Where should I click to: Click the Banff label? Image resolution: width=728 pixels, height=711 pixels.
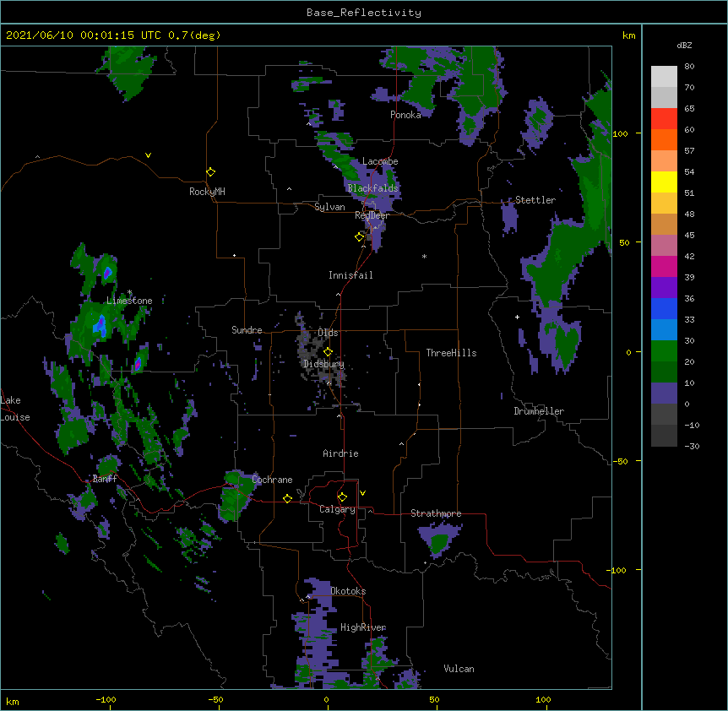pyautogui.click(x=105, y=479)
